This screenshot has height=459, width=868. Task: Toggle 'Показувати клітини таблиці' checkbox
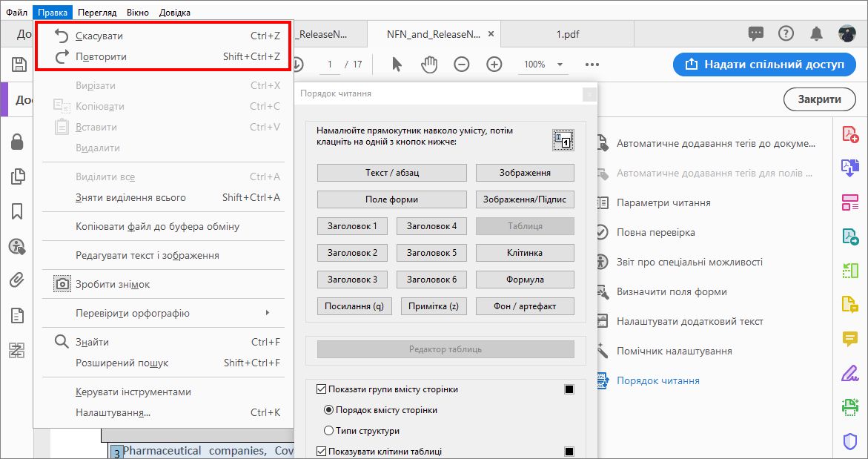[x=321, y=452]
